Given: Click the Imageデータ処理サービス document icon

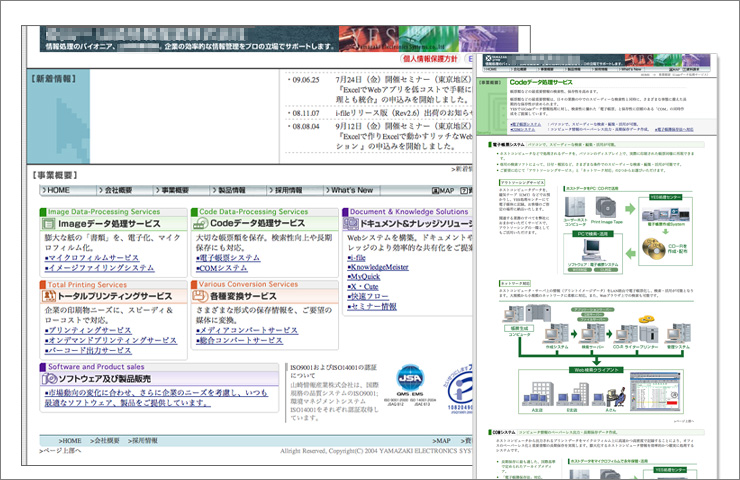Looking at the screenshot, I should coord(49,223).
